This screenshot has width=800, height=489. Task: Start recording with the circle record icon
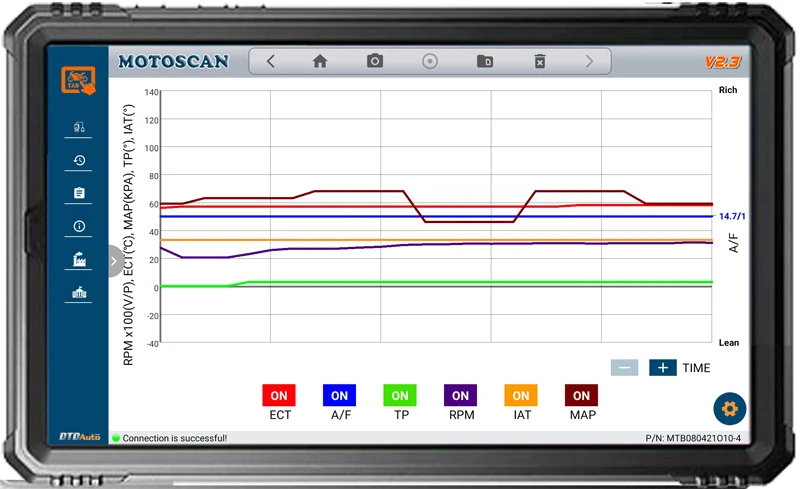(430, 62)
